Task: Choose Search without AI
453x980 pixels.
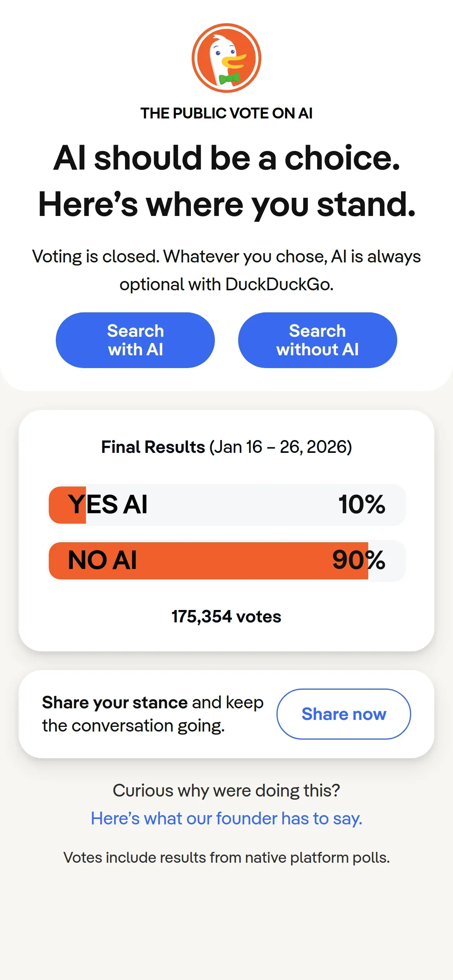Action: click(317, 340)
